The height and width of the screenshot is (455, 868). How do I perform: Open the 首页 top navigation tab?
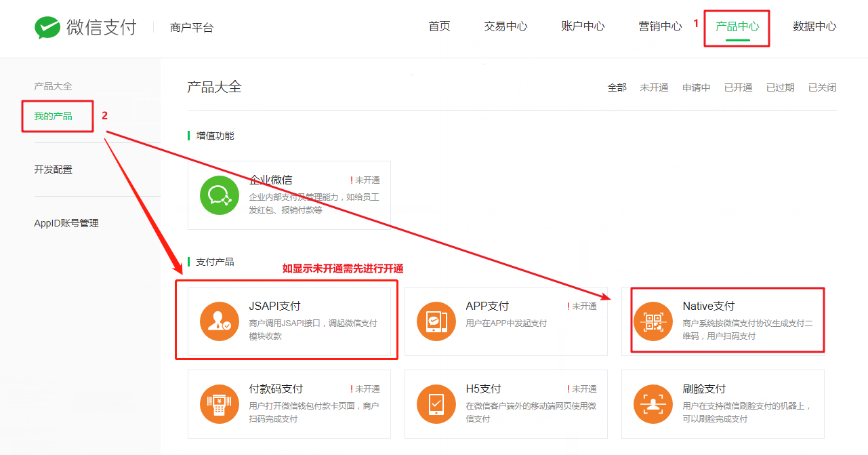tap(439, 26)
